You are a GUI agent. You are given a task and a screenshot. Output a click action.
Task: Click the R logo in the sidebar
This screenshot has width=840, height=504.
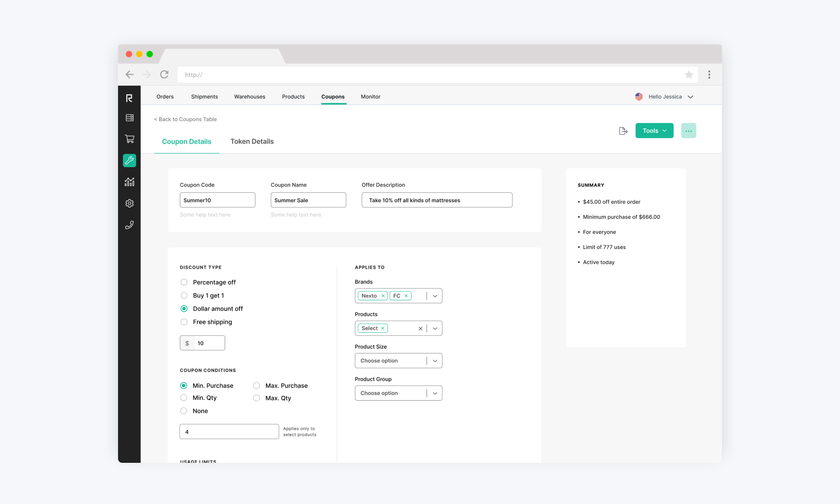[129, 98]
